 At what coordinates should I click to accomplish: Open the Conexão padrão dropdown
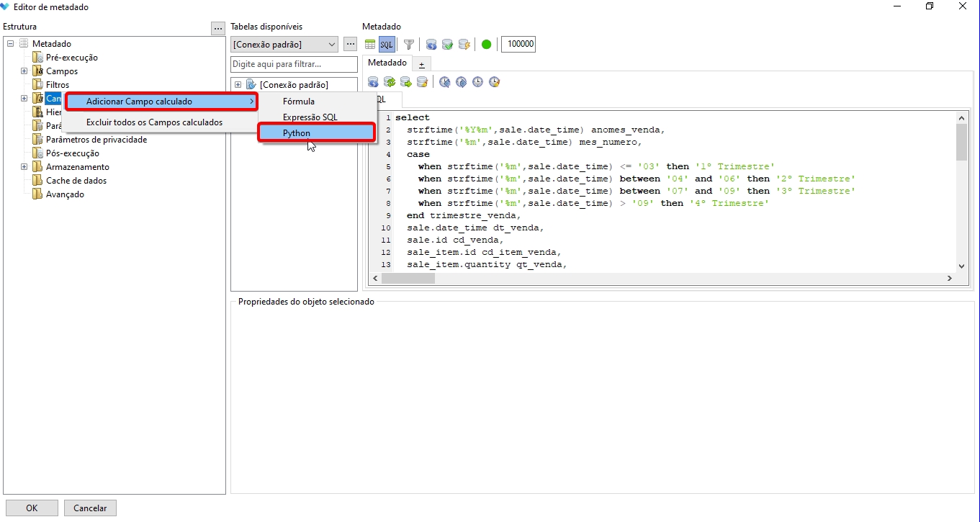(284, 45)
